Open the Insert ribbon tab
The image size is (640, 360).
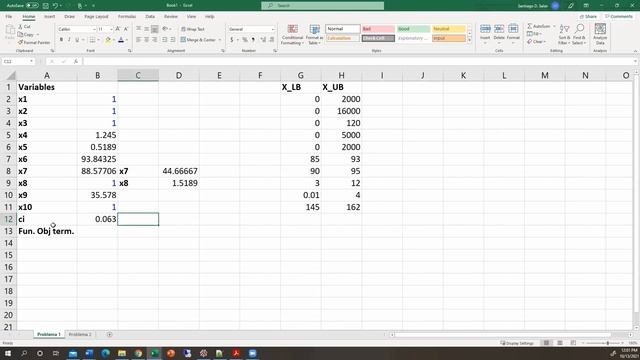49,17
